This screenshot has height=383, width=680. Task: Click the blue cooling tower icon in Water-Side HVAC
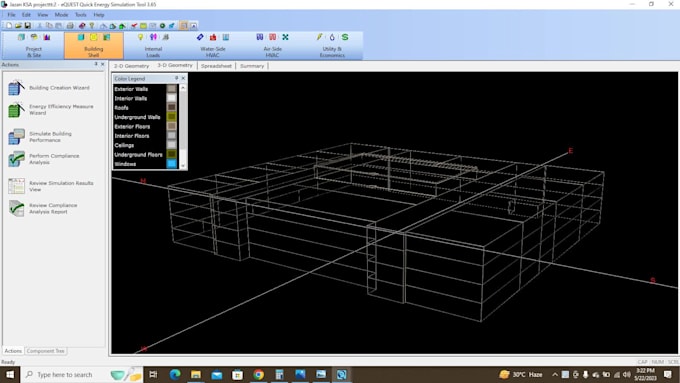coord(226,37)
